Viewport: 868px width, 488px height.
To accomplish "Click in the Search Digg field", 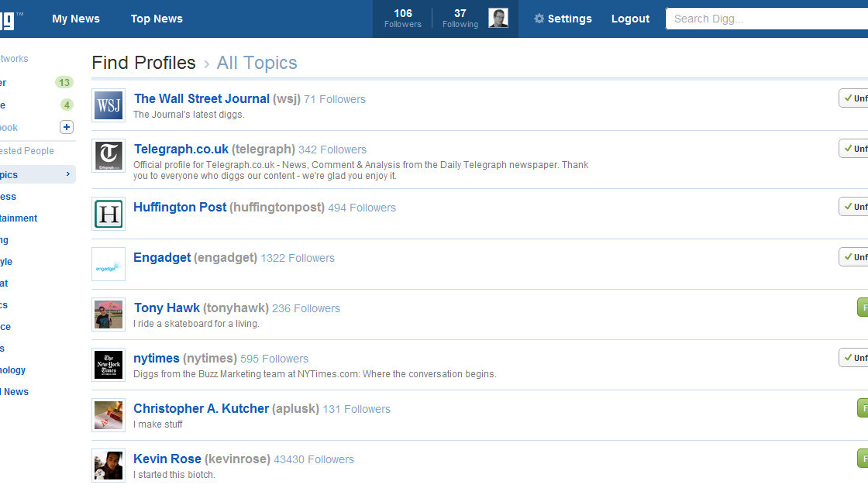I will [766, 19].
